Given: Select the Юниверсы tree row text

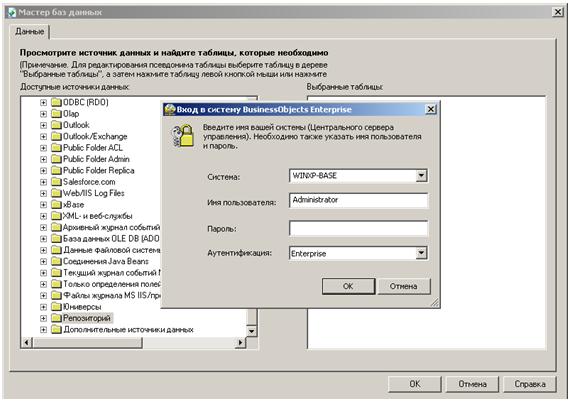Looking at the screenshot, I should click(82, 307).
